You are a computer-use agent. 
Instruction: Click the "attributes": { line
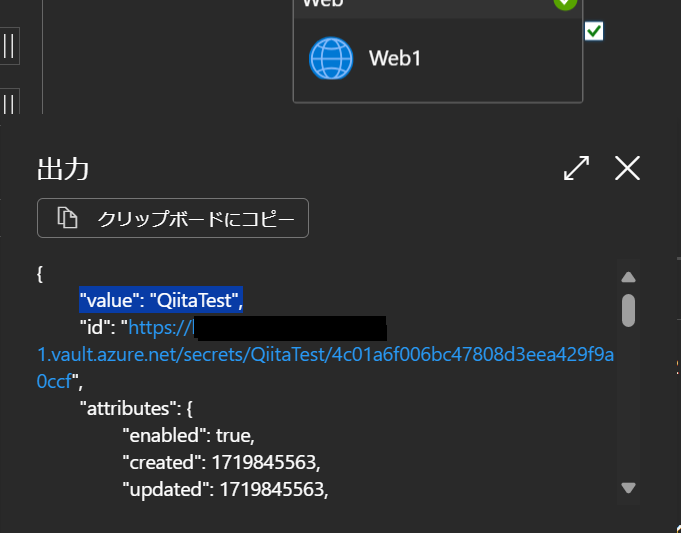[136, 408]
